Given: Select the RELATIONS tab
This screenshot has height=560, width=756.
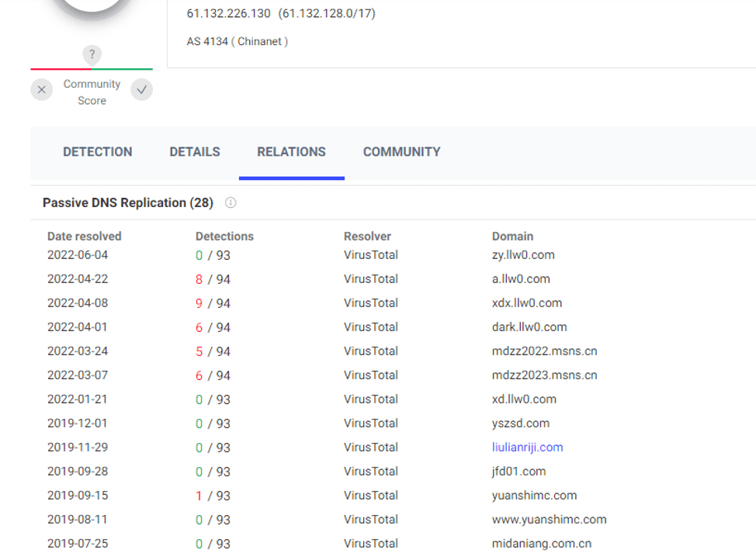Looking at the screenshot, I should pyautogui.click(x=291, y=152).
